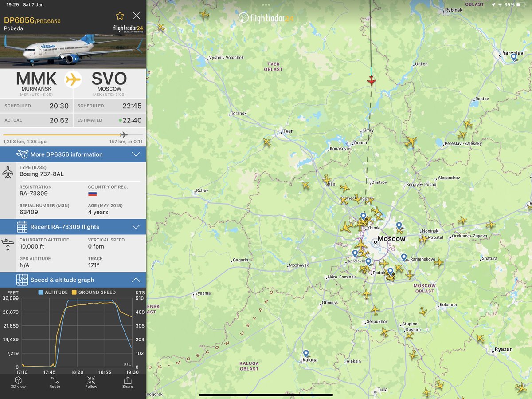This screenshot has height=399, width=532.
Task: Tap the Yaroslavl airport pin
Action: click(514, 57)
